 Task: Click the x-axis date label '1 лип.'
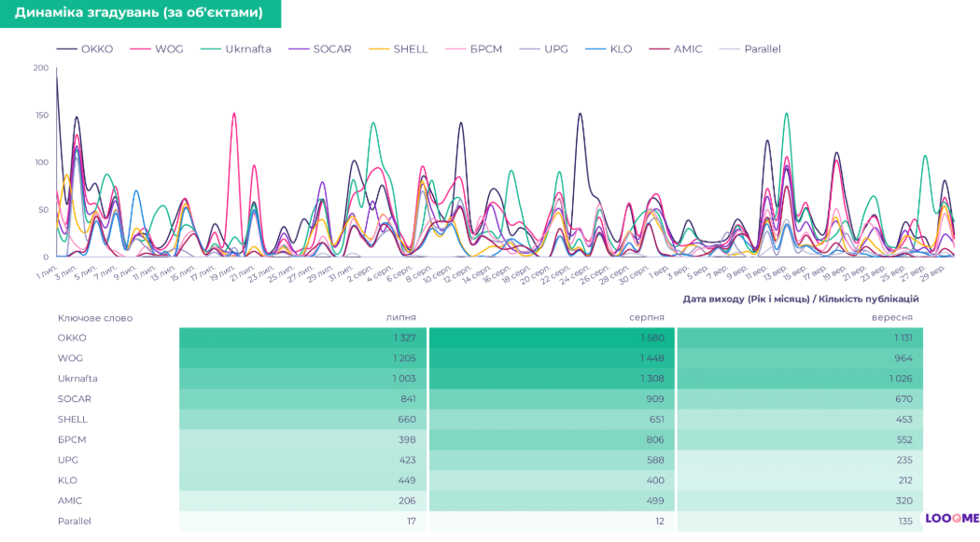tap(47, 271)
